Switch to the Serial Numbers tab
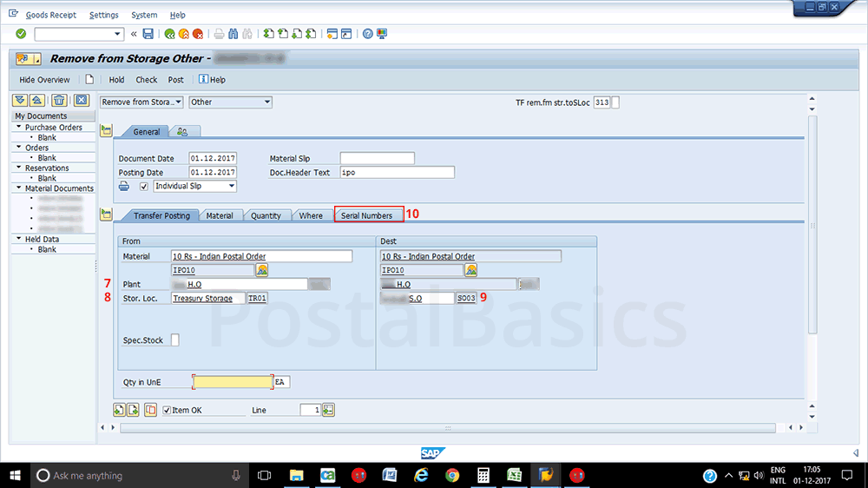This screenshot has width=868, height=488. [x=368, y=215]
